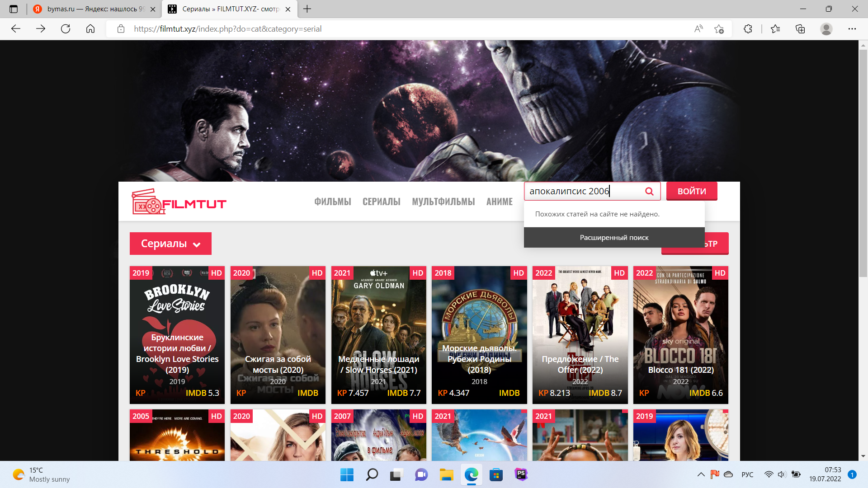Click the search magnifier icon in search box
The width and height of the screenshot is (868, 488).
[649, 191]
